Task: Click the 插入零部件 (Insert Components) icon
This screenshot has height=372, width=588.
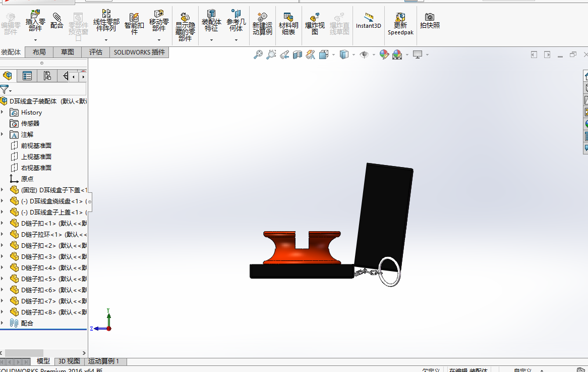Action: click(x=35, y=21)
